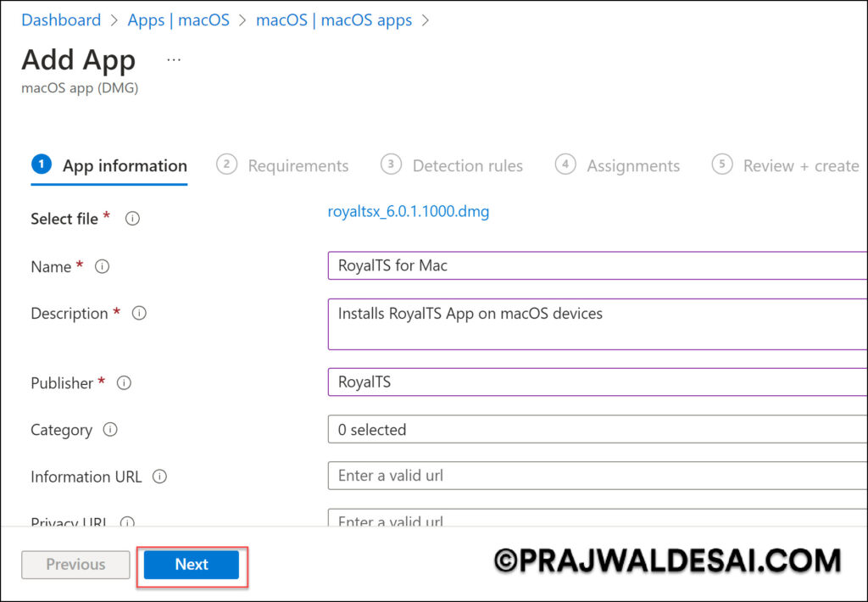Switch to the Requirements step
This screenshot has height=602, width=868.
coord(282,165)
